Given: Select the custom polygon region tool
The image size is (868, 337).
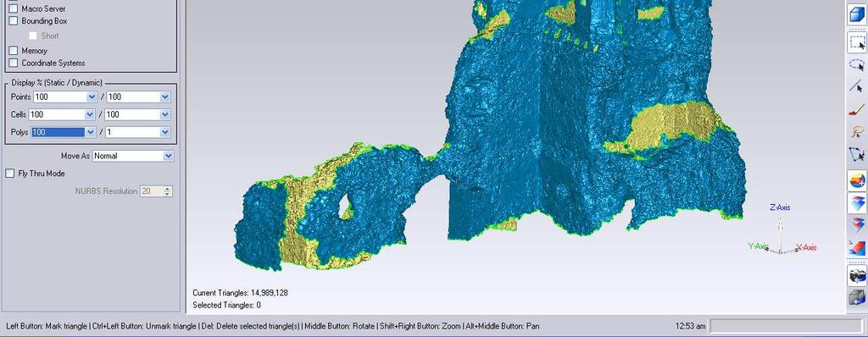Looking at the screenshot, I should (x=858, y=153).
